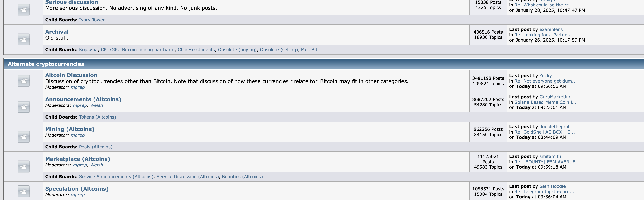Click the board icon beside Announcements (Altcoins)
Viewport: 644px width, 200px height.
pyautogui.click(x=23, y=107)
